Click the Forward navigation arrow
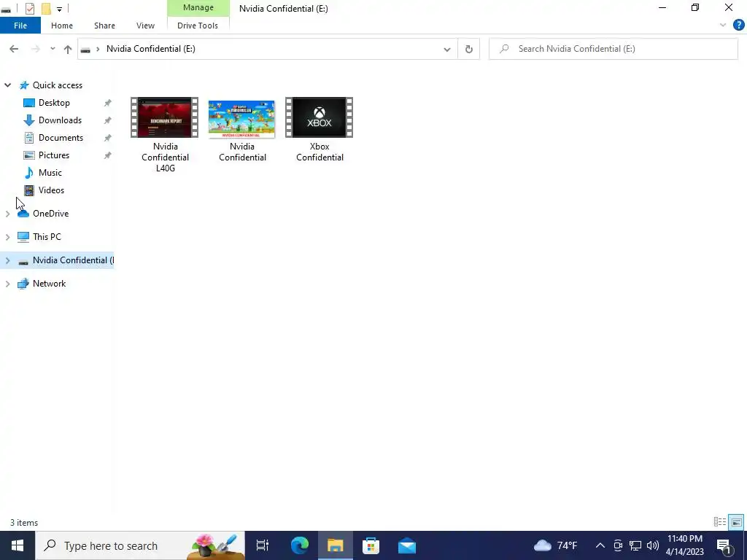Image resolution: width=747 pixels, height=560 pixels. [x=35, y=49]
